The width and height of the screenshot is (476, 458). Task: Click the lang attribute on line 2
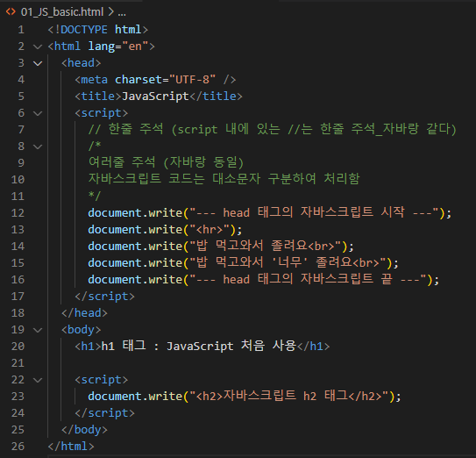point(101,47)
